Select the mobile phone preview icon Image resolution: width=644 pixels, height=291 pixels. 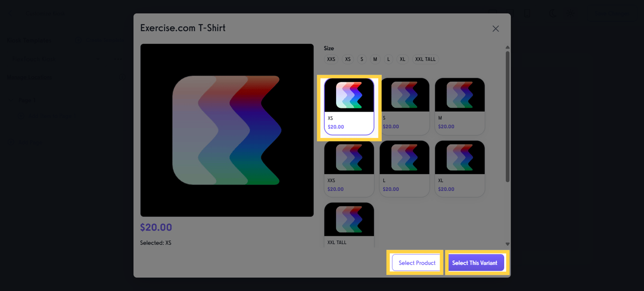[x=527, y=14]
